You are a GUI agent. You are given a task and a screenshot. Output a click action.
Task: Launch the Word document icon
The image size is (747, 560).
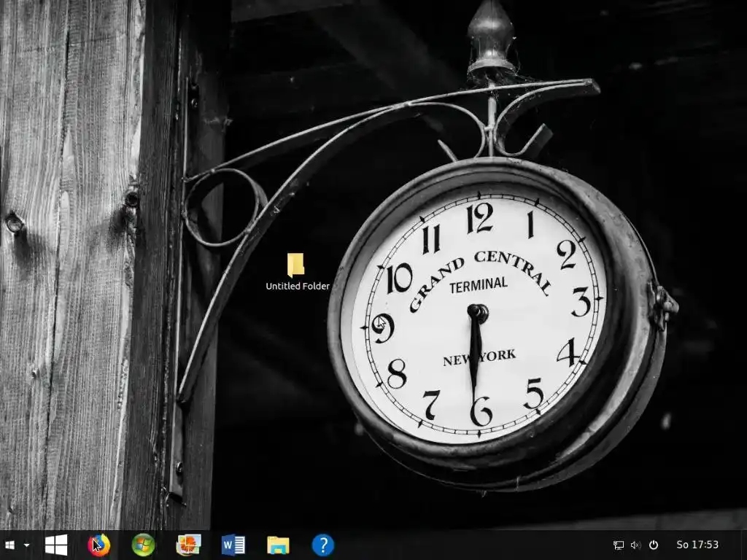pyautogui.click(x=233, y=545)
